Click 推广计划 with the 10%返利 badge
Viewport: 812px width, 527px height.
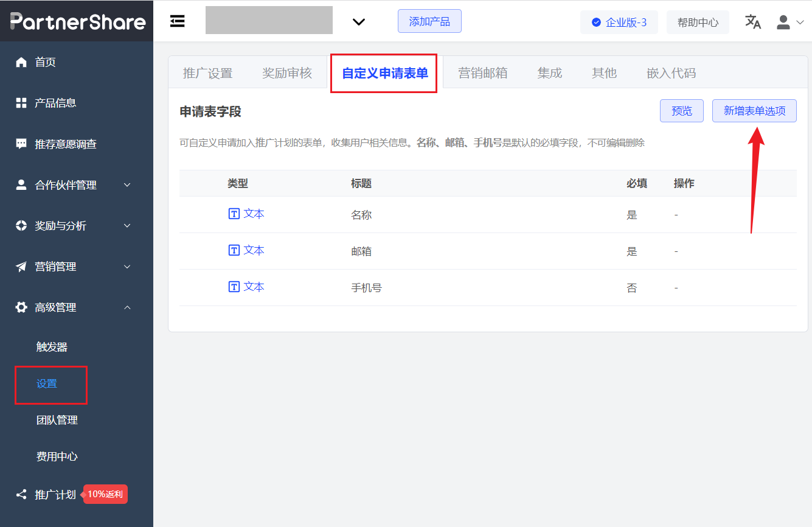point(55,494)
